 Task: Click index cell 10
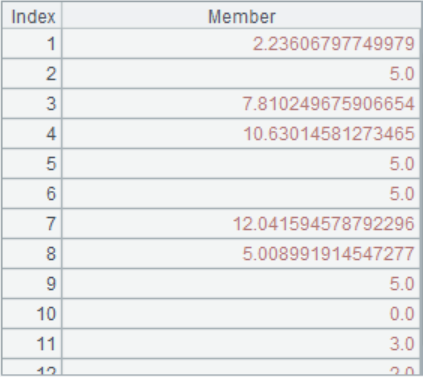tap(32, 314)
